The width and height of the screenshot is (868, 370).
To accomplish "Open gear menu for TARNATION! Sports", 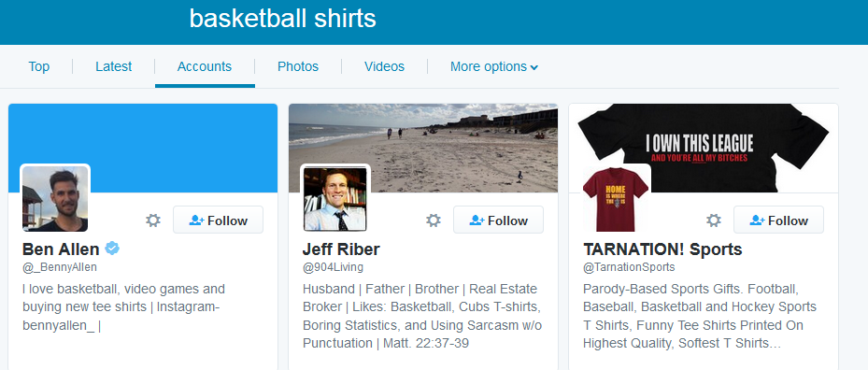I will tap(714, 221).
